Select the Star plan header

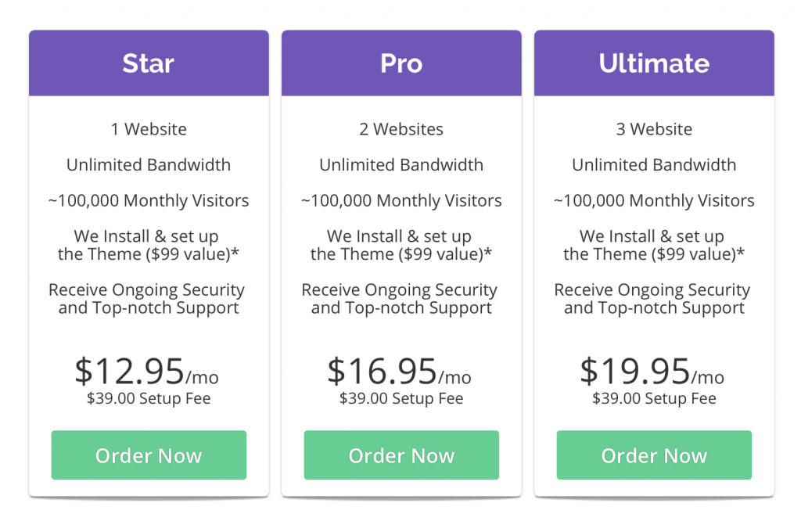(x=149, y=63)
